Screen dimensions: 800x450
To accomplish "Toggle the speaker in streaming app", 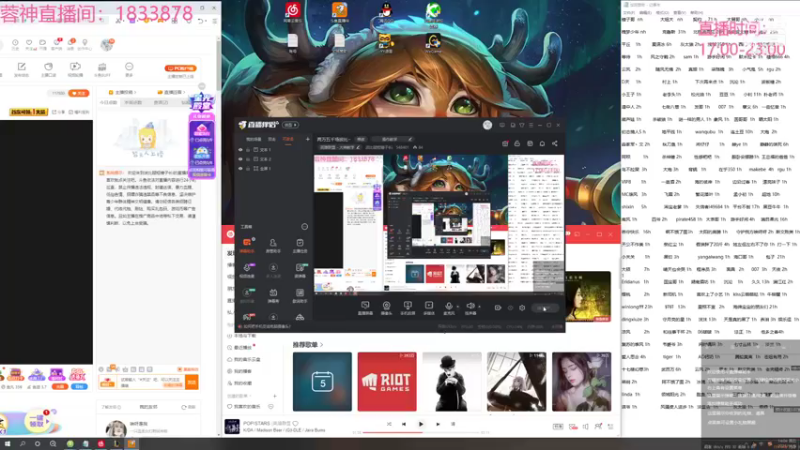I will pyautogui.click(x=470, y=307).
